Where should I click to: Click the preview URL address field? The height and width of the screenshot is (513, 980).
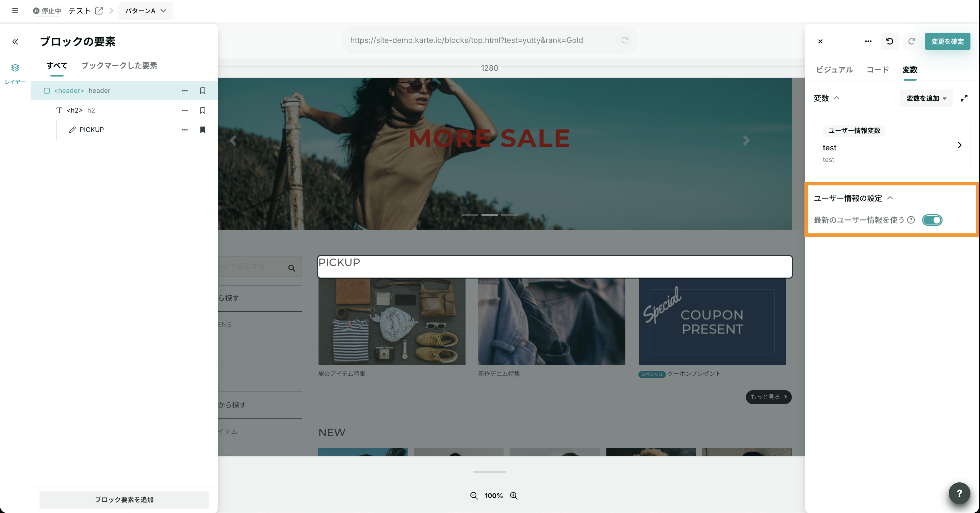pyautogui.click(x=467, y=40)
